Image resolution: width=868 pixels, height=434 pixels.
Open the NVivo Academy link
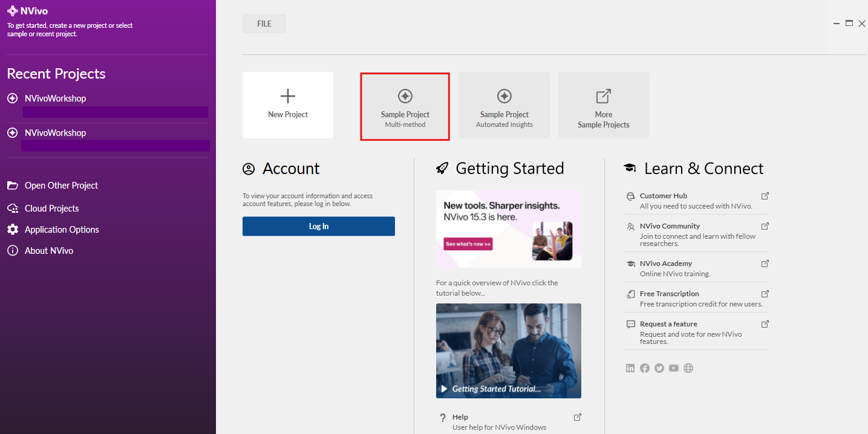tap(666, 264)
